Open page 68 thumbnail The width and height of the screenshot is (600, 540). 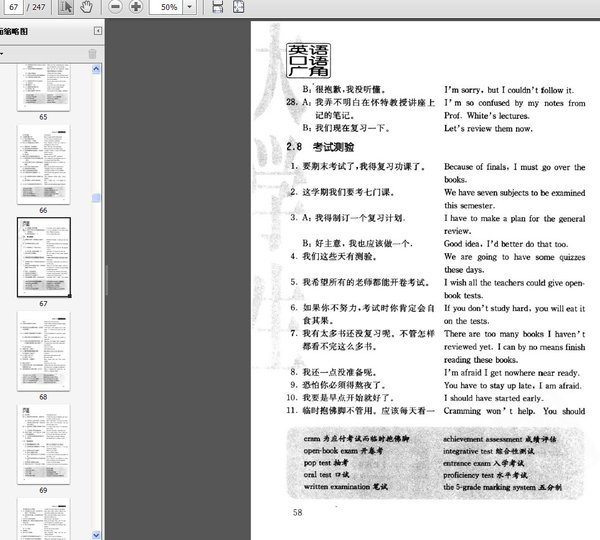click(43, 351)
